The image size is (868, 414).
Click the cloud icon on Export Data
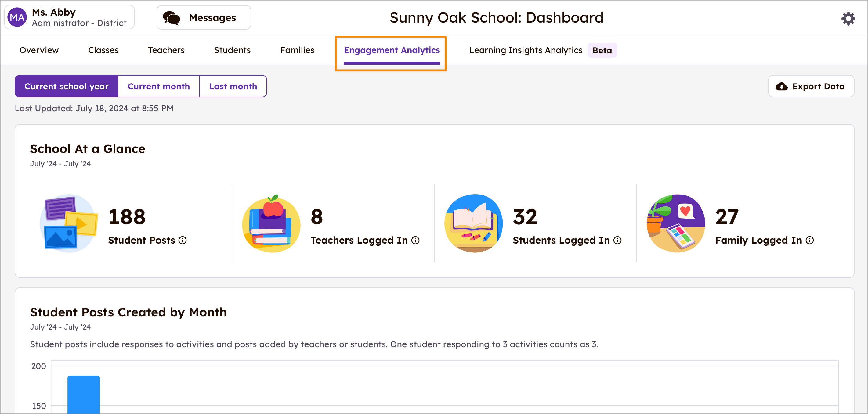click(x=782, y=86)
